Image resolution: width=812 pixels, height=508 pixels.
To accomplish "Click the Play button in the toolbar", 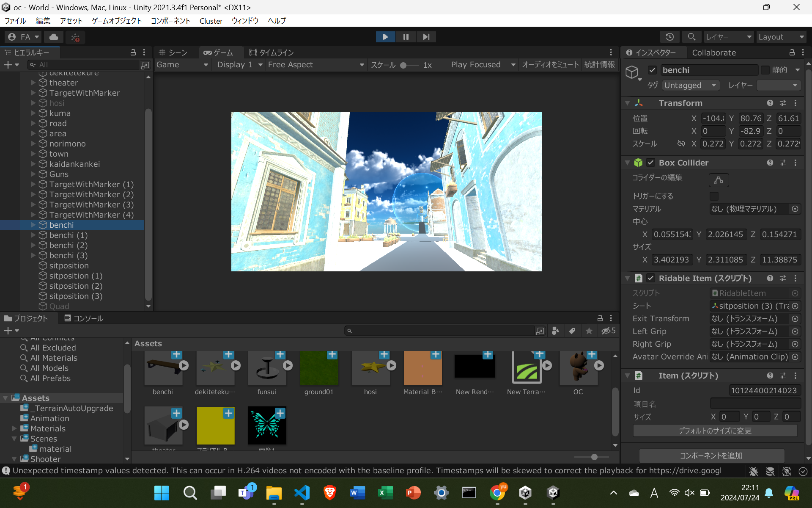I will 385,37.
